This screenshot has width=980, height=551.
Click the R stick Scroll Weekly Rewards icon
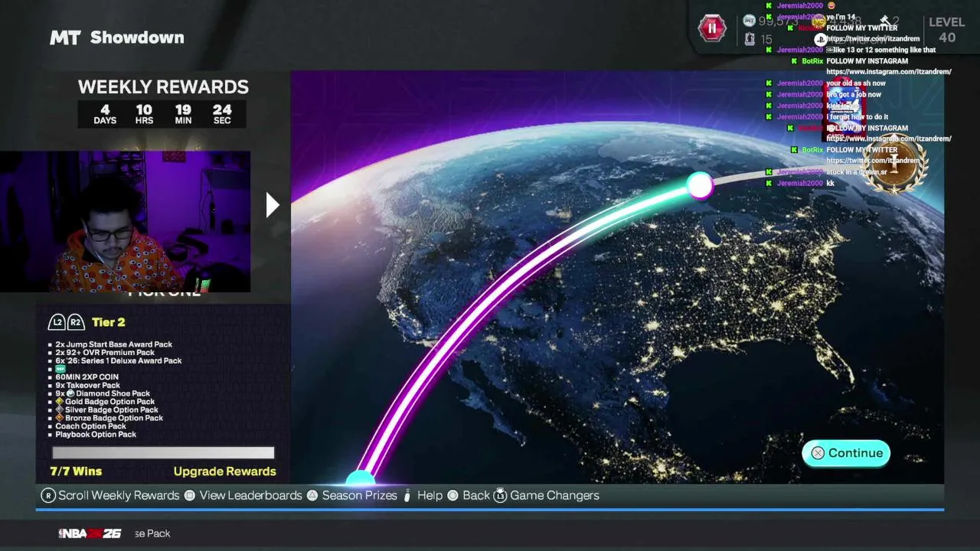coord(48,495)
